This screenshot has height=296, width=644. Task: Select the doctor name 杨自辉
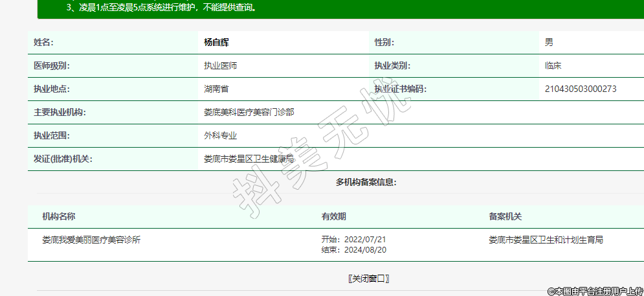tap(217, 43)
